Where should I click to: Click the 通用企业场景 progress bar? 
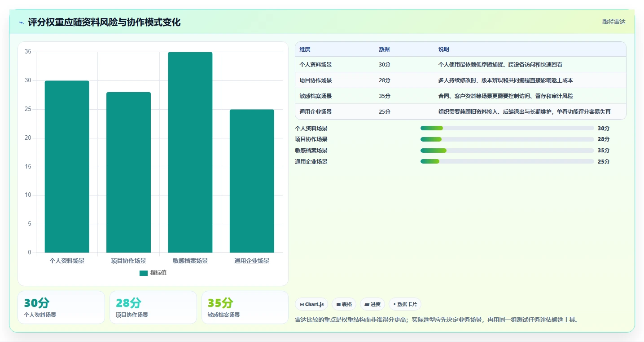click(507, 162)
